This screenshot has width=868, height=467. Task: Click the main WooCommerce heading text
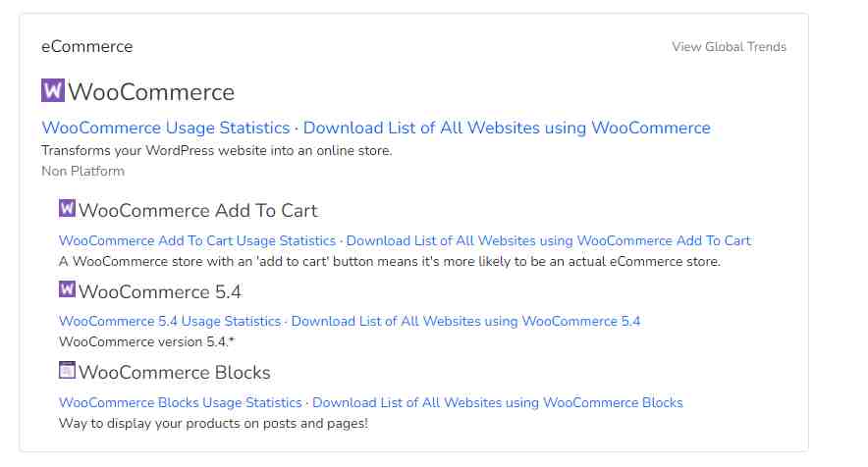pyautogui.click(x=151, y=92)
